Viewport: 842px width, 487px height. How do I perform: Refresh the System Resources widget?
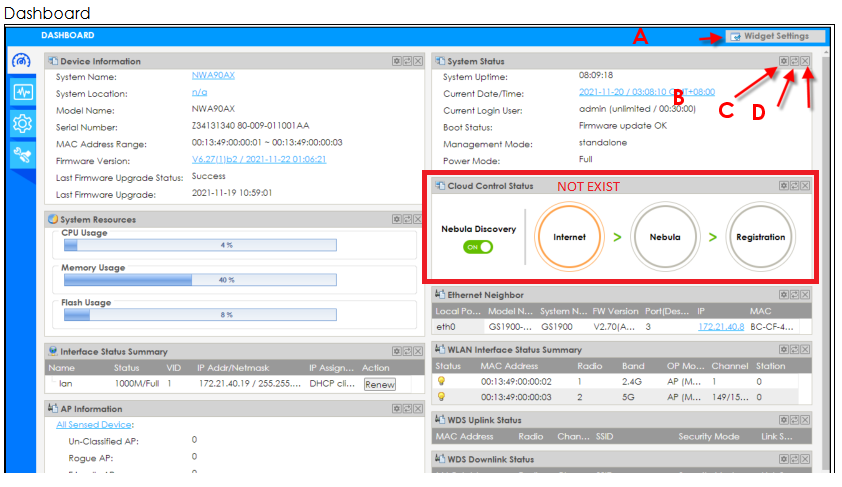[407, 219]
